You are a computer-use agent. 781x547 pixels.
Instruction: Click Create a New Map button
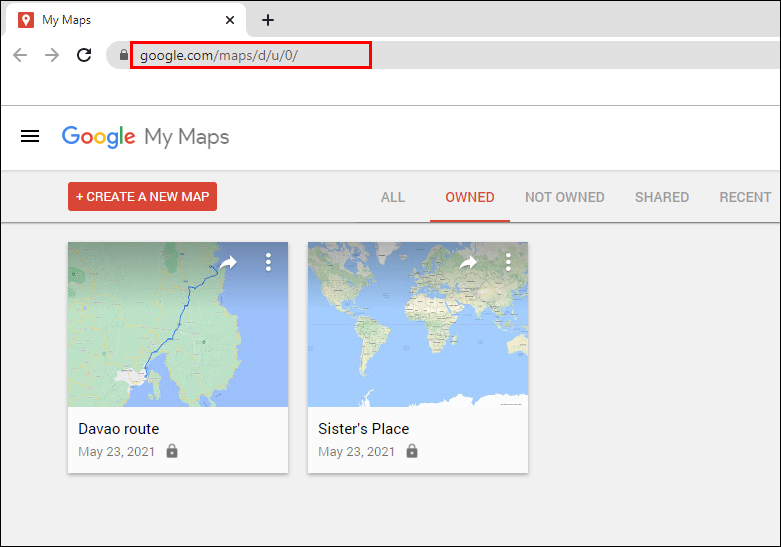[x=142, y=196]
